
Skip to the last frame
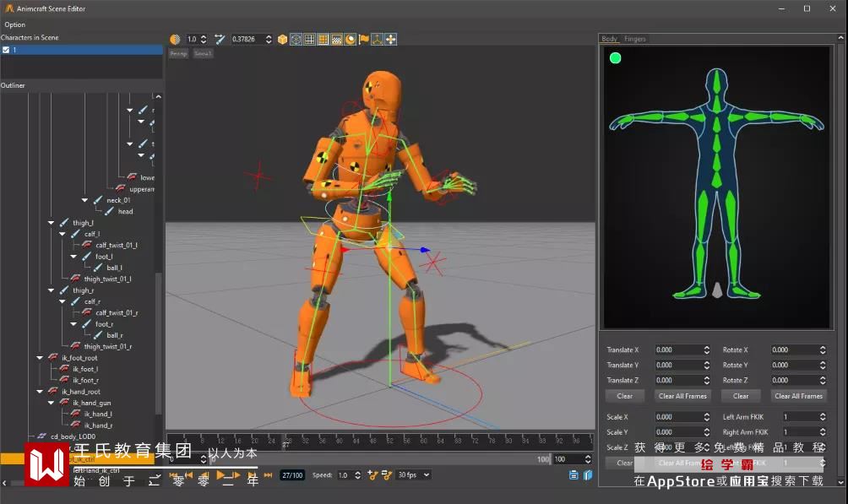tap(268, 475)
